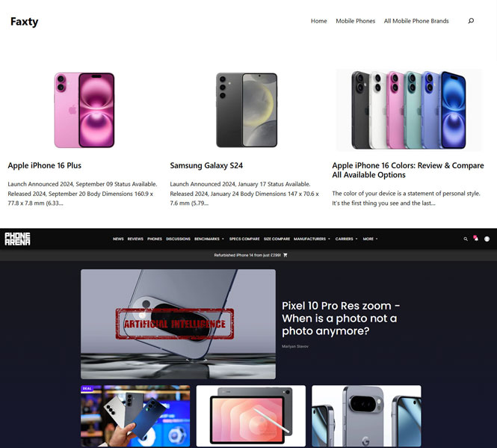
Task: Click the shopping cart icon in promo bar
Action: coord(285,255)
